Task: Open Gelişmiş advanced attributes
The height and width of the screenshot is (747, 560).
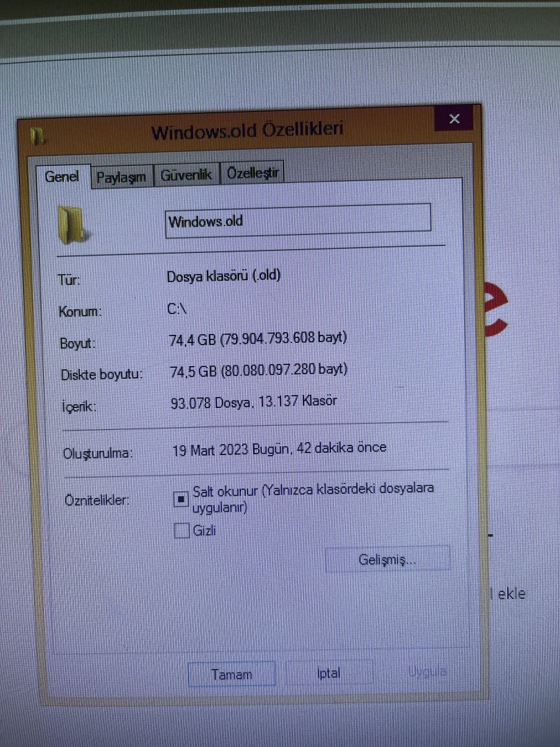Action: tap(387, 560)
